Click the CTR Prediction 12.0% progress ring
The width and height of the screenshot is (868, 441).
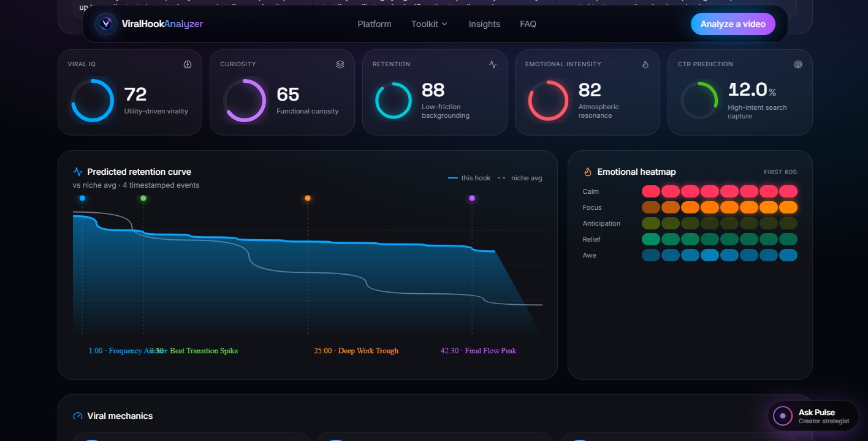tap(699, 101)
